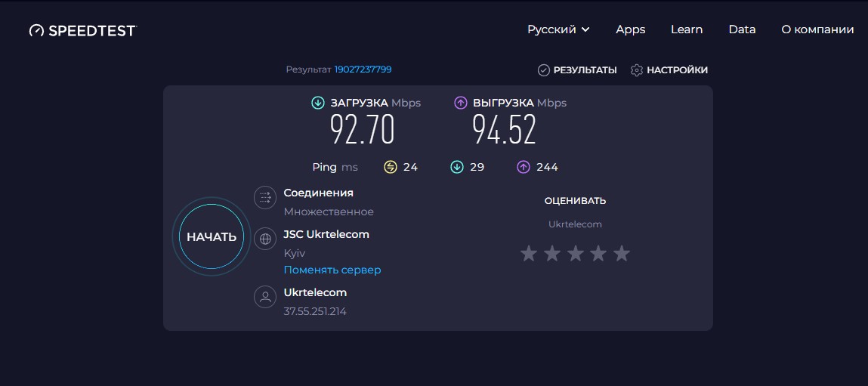
Task: Open the РЕЗУЛЬТАТЫ results history
Action: pyautogui.click(x=578, y=70)
